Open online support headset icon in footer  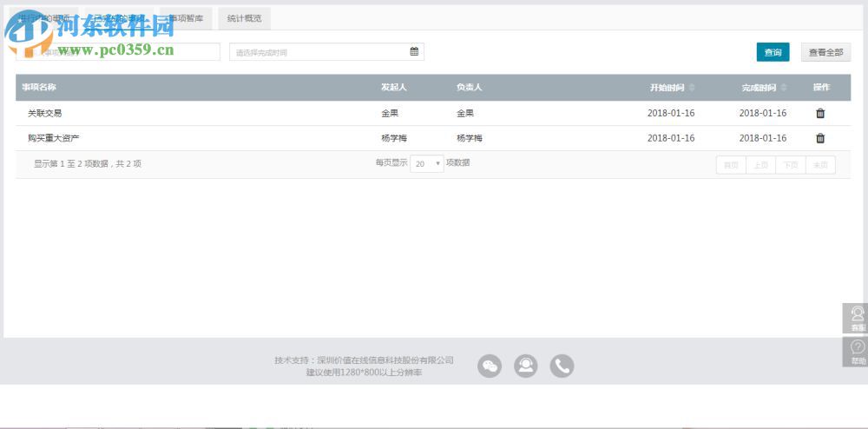click(x=525, y=366)
